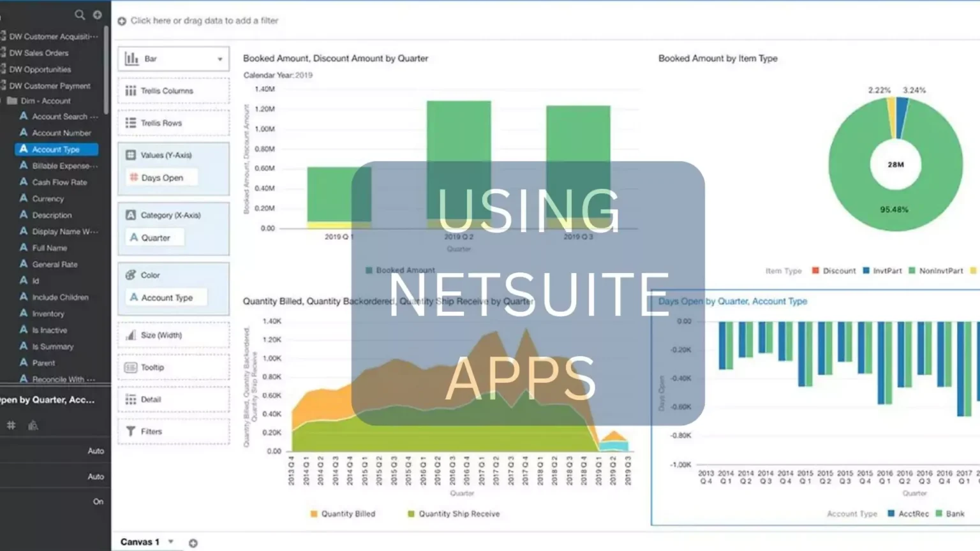Click the InvtPart legend color swatch
Screen dimensions: 980x551
click(866, 270)
